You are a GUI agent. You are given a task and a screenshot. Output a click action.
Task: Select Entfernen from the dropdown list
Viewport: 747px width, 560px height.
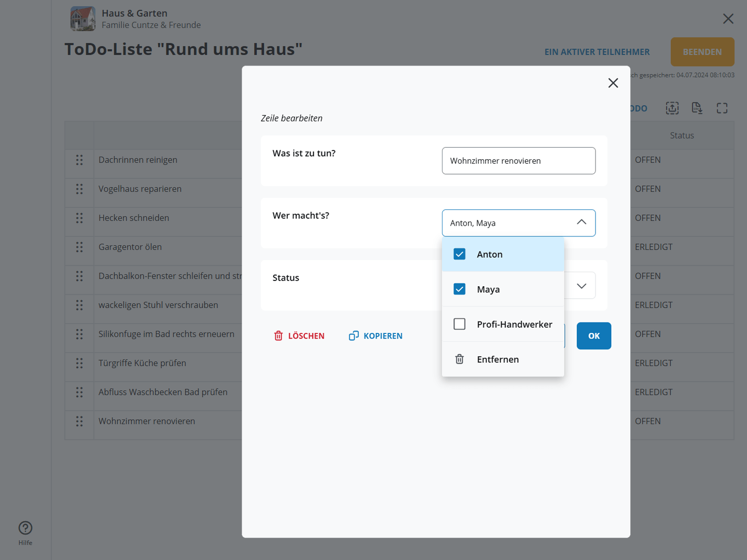pos(497,359)
